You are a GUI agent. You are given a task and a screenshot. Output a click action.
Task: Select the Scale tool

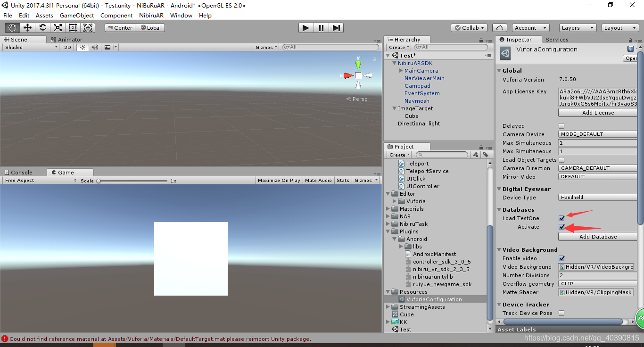(x=58, y=28)
